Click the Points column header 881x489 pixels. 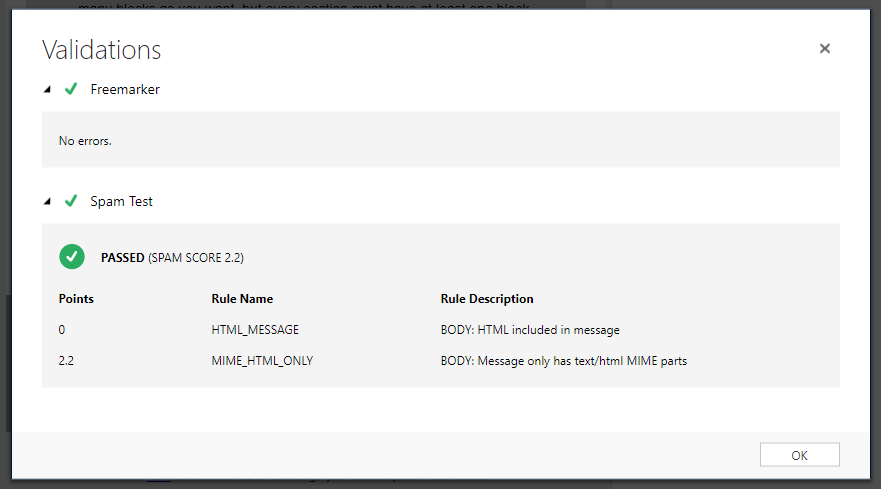pyautogui.click(x=76, y=299)
